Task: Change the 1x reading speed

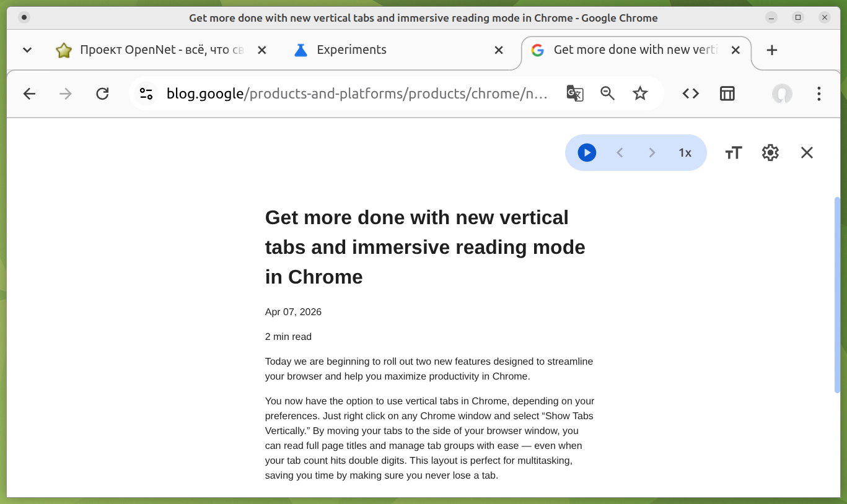Action: pyautogui.click(x=685, y=153)
